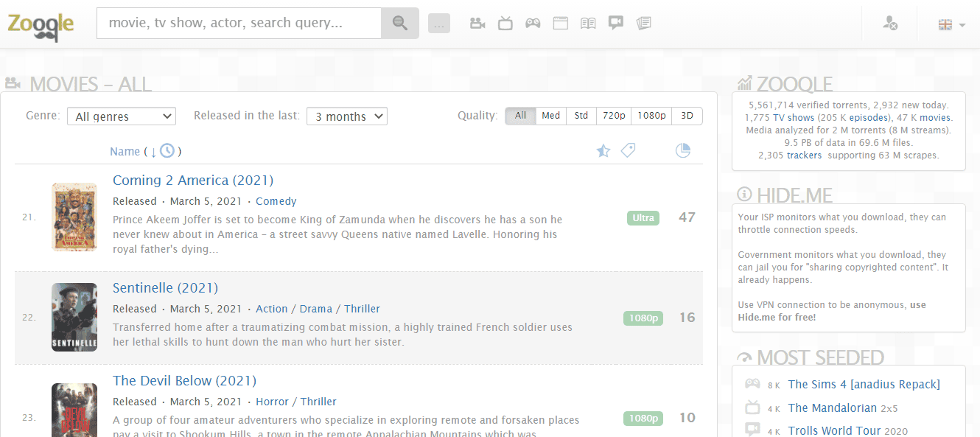The height and width of the screenshot is (437, 980).
Task: Sort by the pie chart column icon
Action: tap(683, 151)
